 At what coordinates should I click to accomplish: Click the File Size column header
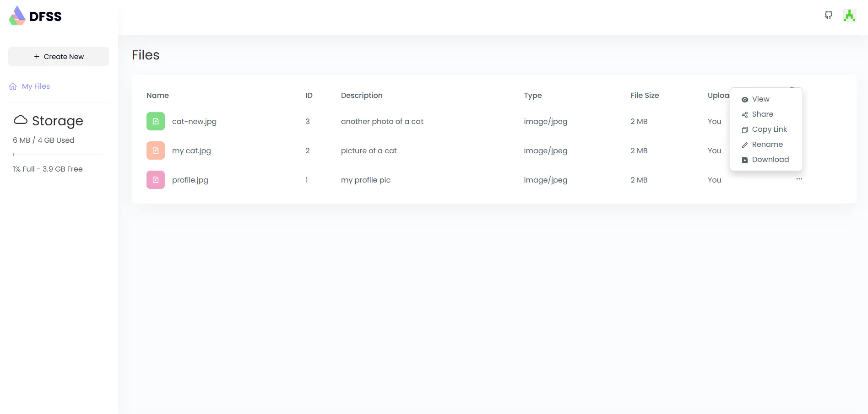(x=644, y=95)
